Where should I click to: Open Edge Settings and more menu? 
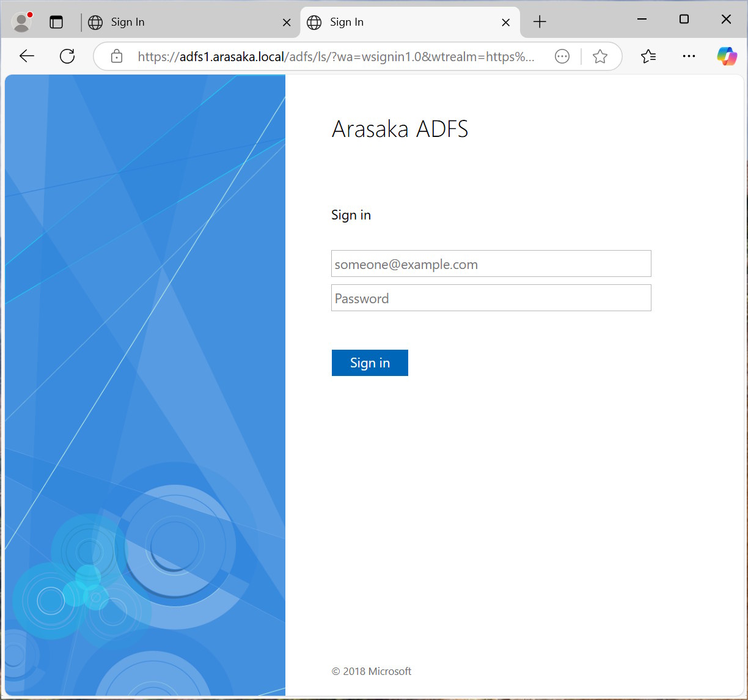pyautogui.click(x=689, y=56)
